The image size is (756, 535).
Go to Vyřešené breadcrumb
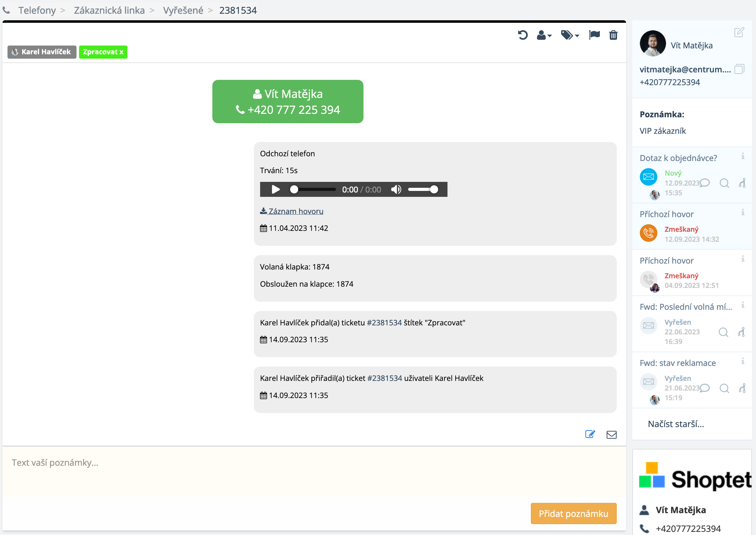click(183, 10)
